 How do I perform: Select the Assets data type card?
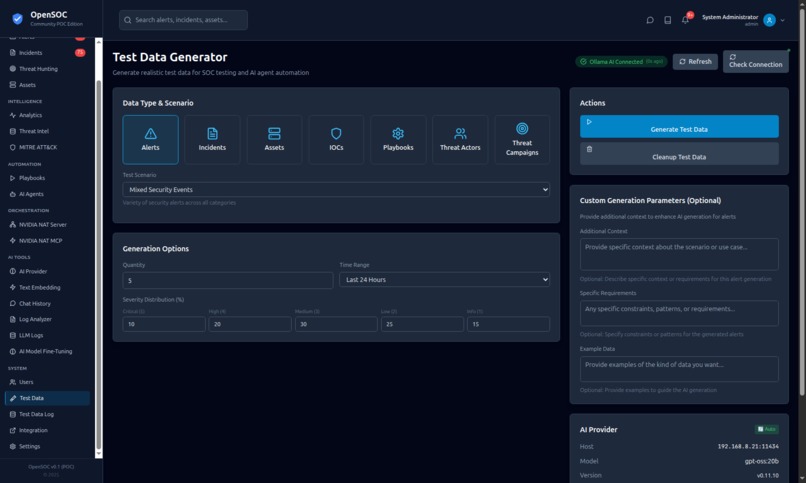pyautogui.click(x=274, y=140)
